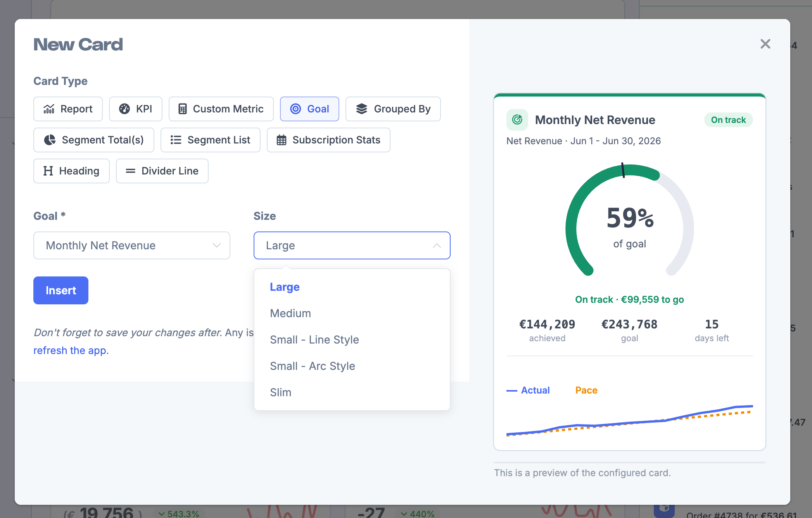
Task: Choose the Heading card type
Action: pos(71,171)
